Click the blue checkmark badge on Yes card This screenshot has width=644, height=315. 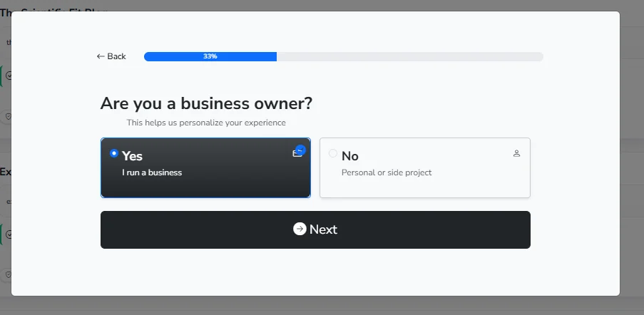[301, 150]
